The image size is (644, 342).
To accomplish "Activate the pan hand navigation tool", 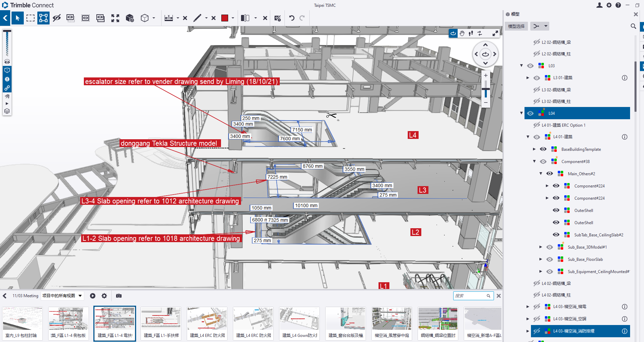I will [x=462, y=33].
